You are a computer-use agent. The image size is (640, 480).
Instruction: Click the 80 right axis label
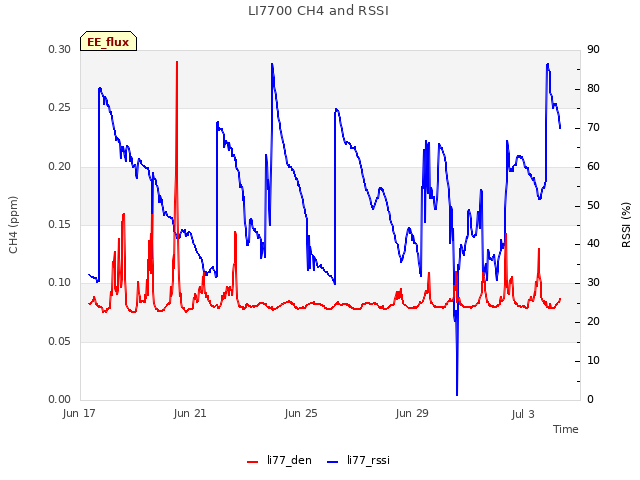(593, 89)
